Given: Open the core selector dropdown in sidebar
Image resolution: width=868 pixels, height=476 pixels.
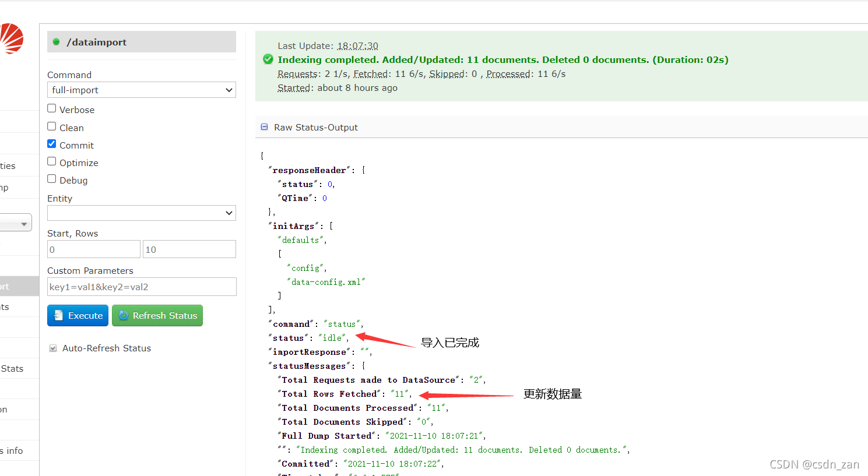Looking at the screenshot, I should pos(16,223).
